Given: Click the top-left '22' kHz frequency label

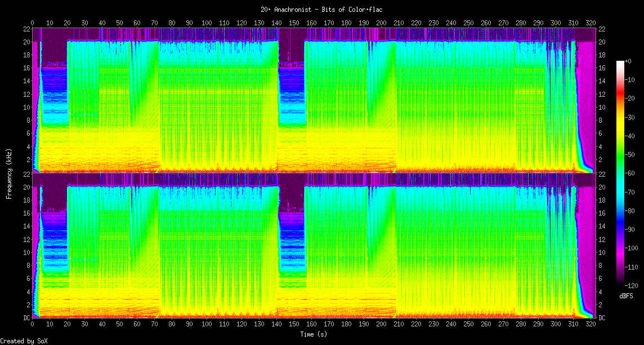Looking at the screenshot, I should (x=26, y=29).
